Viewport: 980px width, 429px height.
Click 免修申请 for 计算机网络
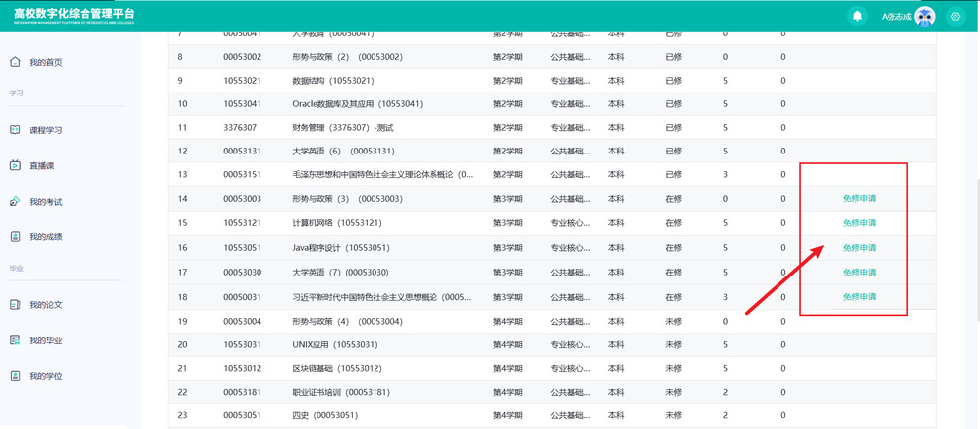[859, 222]
